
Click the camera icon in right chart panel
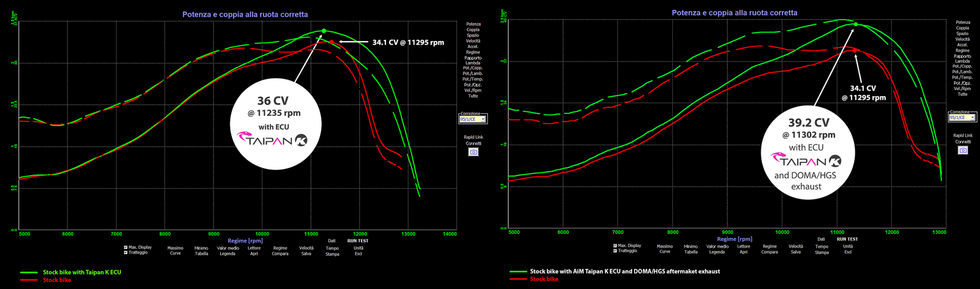pyautogui.click(x=963, y=150)
